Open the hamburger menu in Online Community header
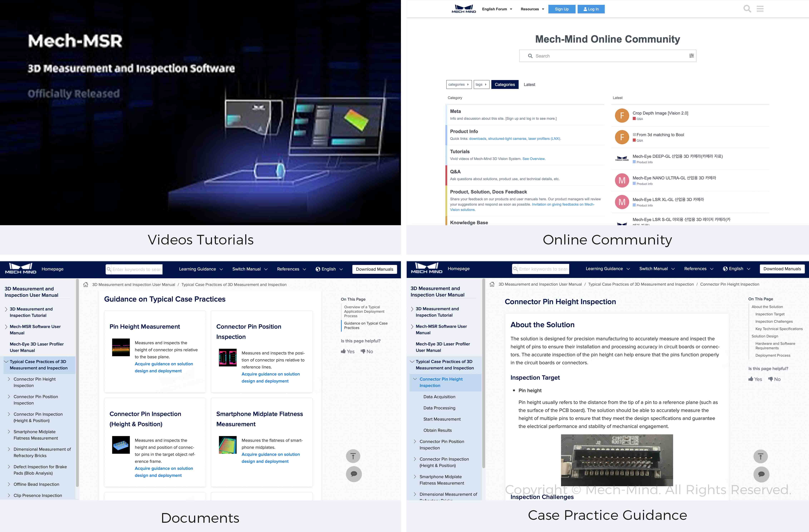Image resolution: width=809 pixels, height=532 pixels. pos(760,9)
